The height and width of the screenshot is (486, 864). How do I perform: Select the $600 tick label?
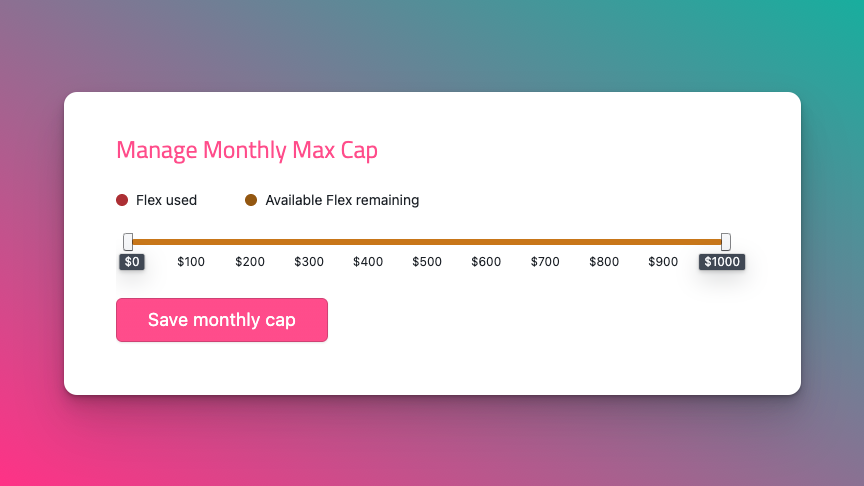point(485,262)
